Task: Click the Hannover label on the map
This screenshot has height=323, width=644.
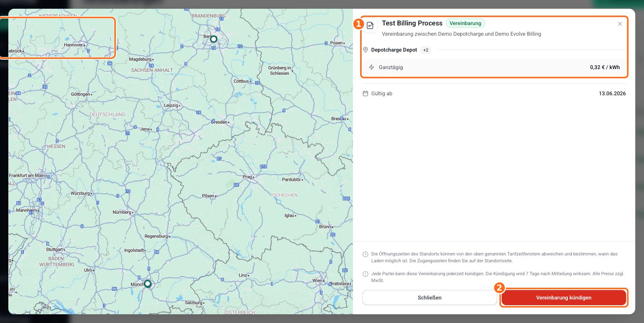Action: click(74, 45)
